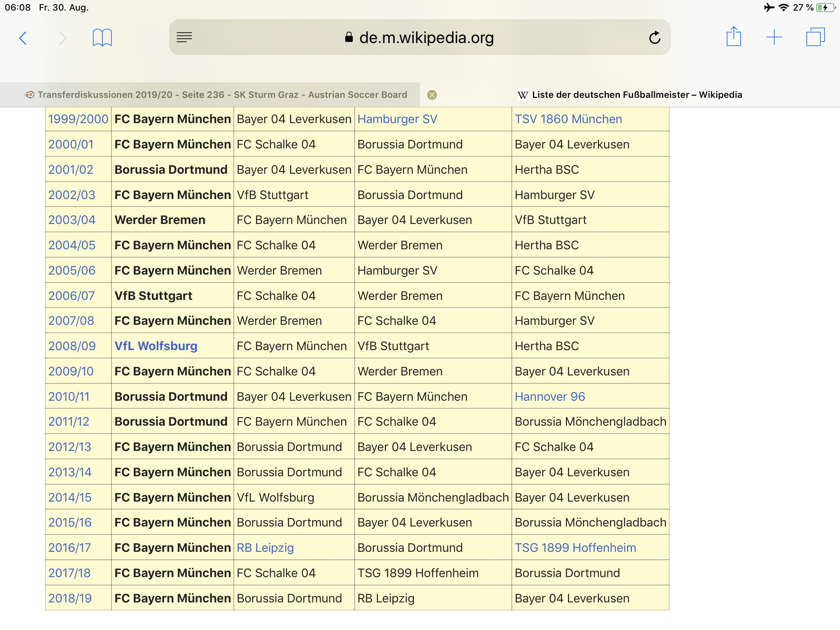Screen dimensions: 840x630
Task: Open the 2007/08 season link
Action: [71, 321]
